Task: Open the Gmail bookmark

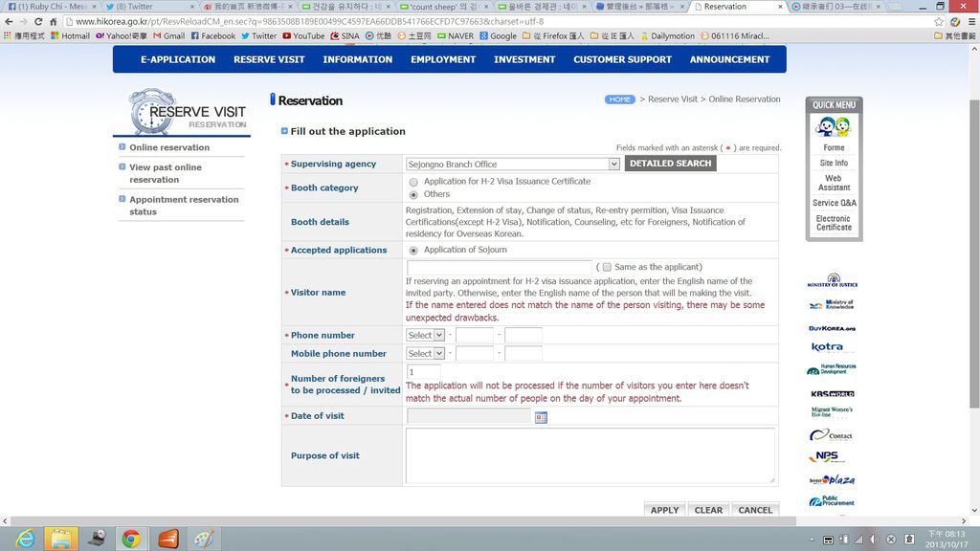Action: (168, 35)
